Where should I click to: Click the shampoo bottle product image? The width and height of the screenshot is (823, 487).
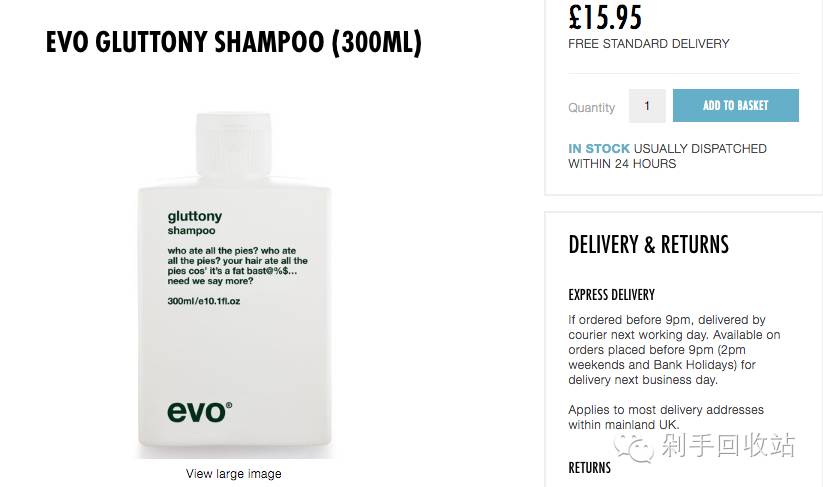point(234,285)
